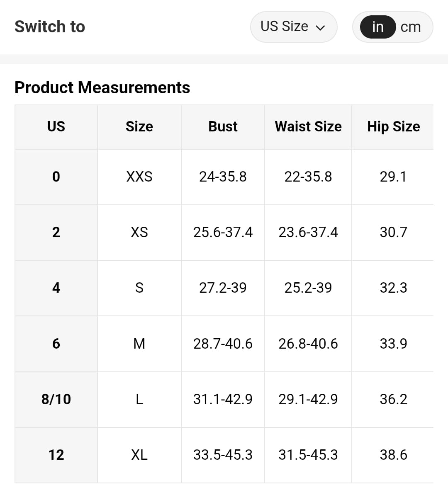The height and width of the screenshot is (490, 448).
Task: Click the Product Measurements heading
Action: point(102,87)
